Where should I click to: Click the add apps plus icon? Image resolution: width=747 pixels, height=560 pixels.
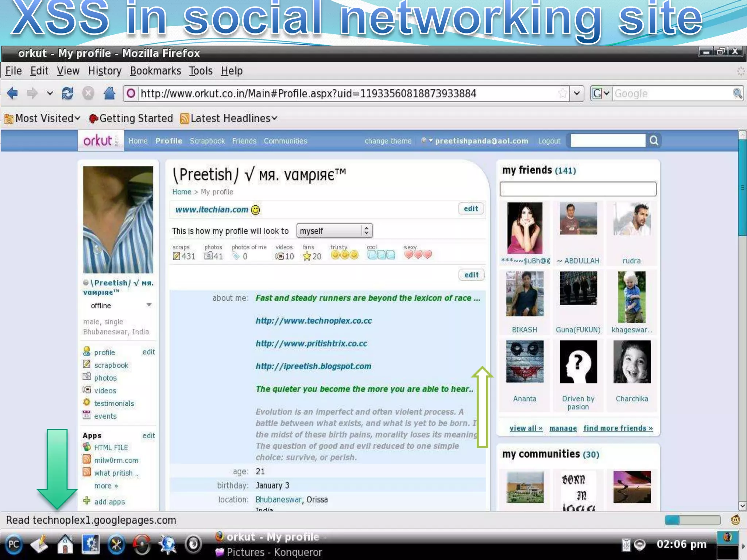pyautogui.click(x=87, y=501)
